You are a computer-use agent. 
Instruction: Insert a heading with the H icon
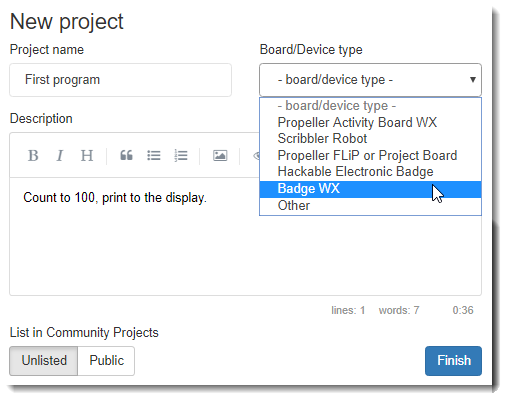87,156
